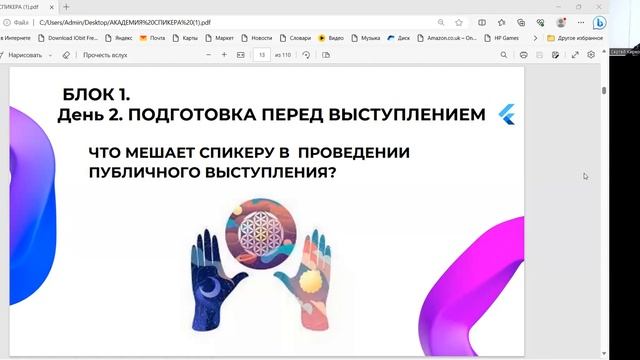Open a new browser tab
The width and height of the screenshot is (640, 360).
tap(66, 7)
